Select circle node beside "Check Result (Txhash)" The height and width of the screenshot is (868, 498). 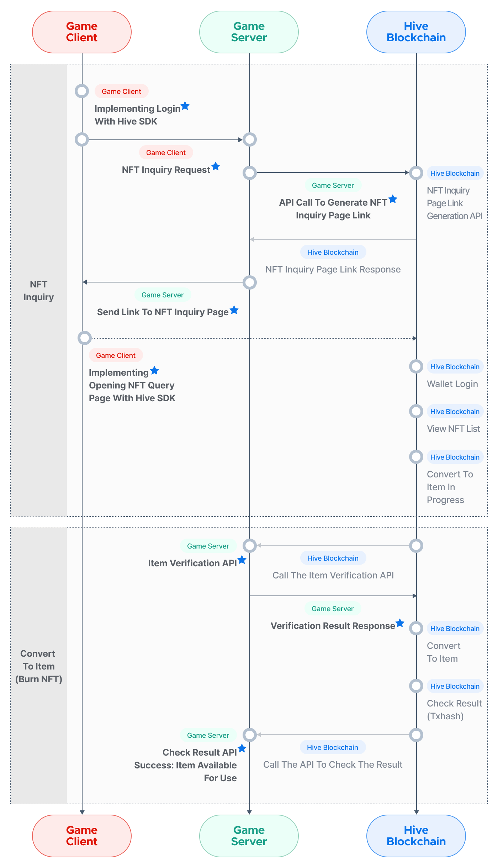(x=416, y=686)
